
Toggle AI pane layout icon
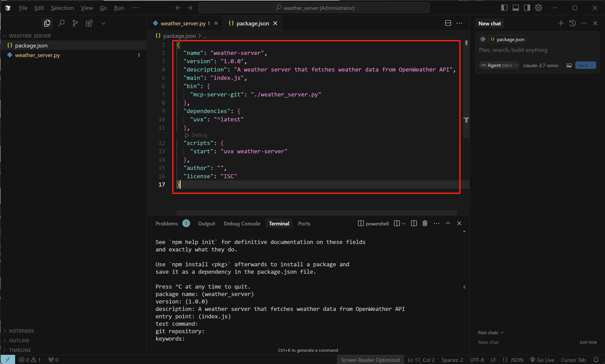(x=527, y=8)
